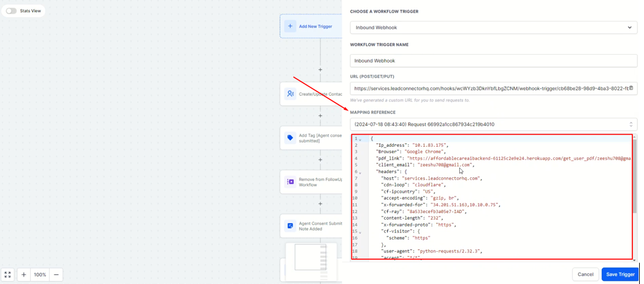Click the plus icon in Add New Trigger
This screenshot has height=284, width=644.
coord(290,26)
